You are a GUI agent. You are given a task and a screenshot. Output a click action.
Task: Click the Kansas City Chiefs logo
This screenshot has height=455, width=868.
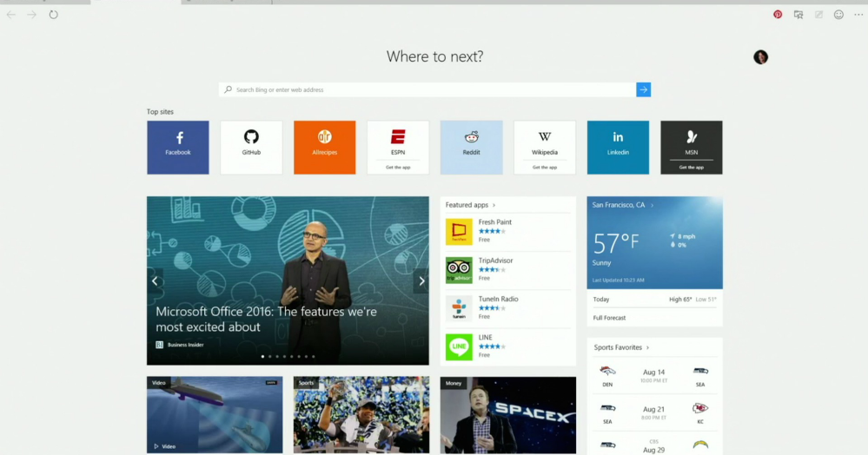pos(700,408)
